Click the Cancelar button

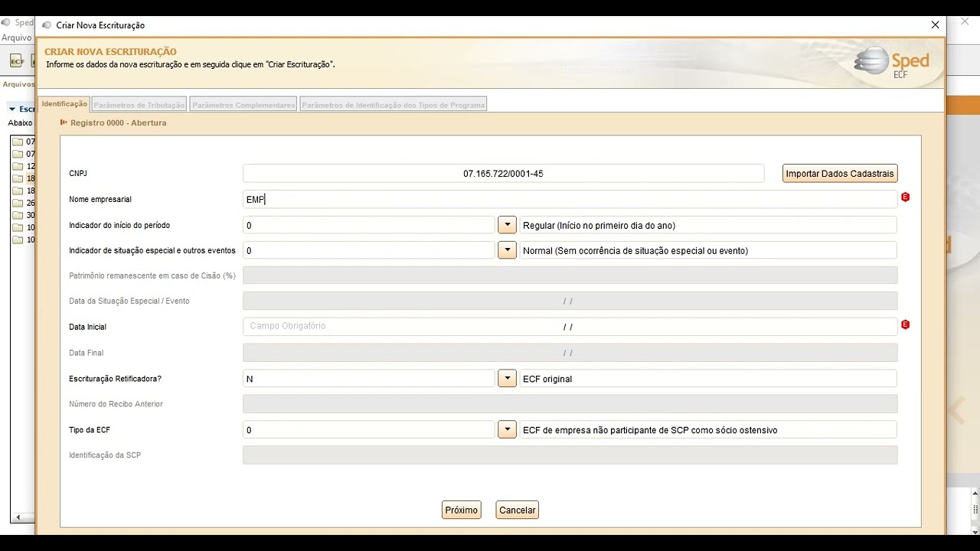pos(517,510)
